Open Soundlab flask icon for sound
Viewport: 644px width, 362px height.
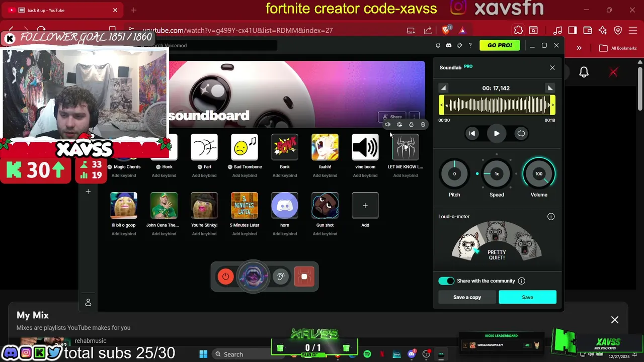411,125
